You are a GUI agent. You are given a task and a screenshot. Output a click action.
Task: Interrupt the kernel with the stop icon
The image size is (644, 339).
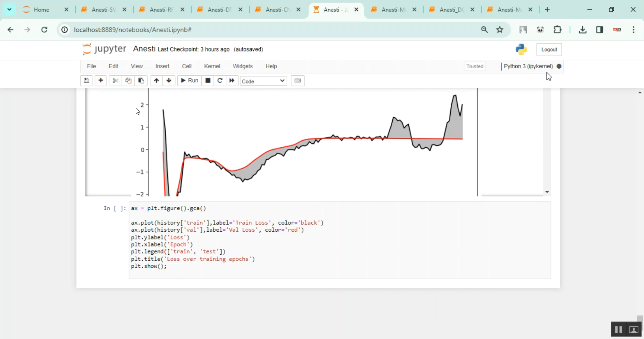tap(208, 81)
